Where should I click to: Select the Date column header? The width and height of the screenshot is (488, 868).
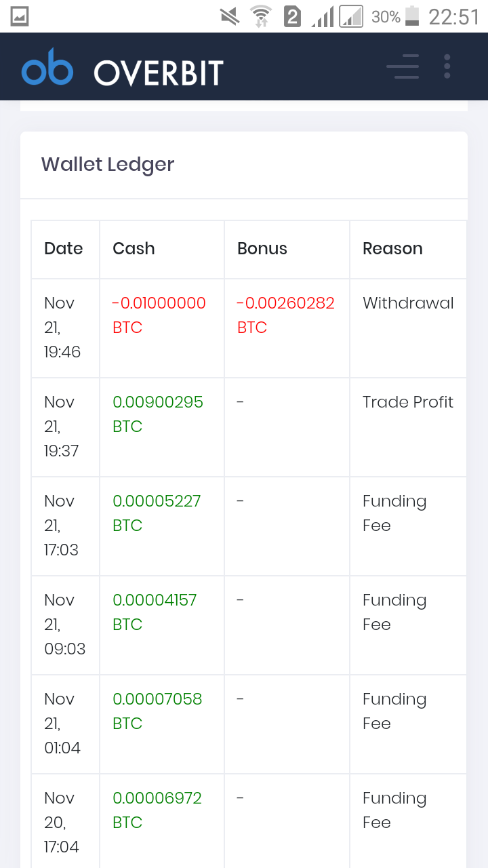click(64, 249)
